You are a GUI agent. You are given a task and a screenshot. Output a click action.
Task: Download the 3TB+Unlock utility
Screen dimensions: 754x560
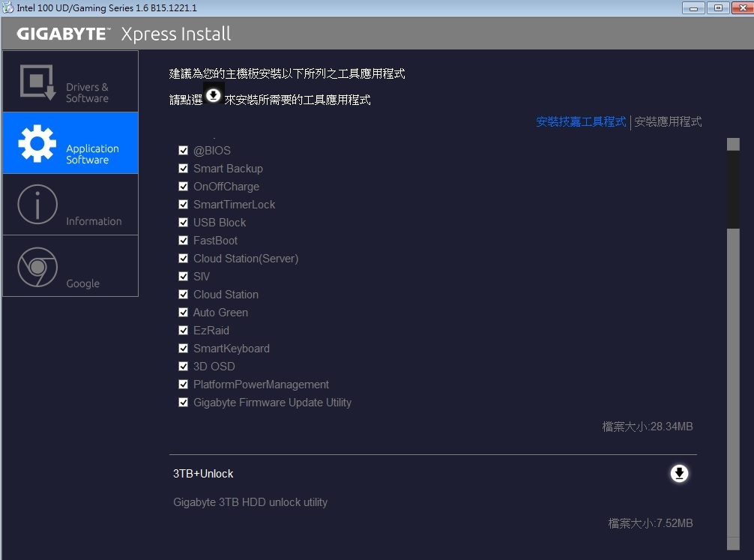679,473
